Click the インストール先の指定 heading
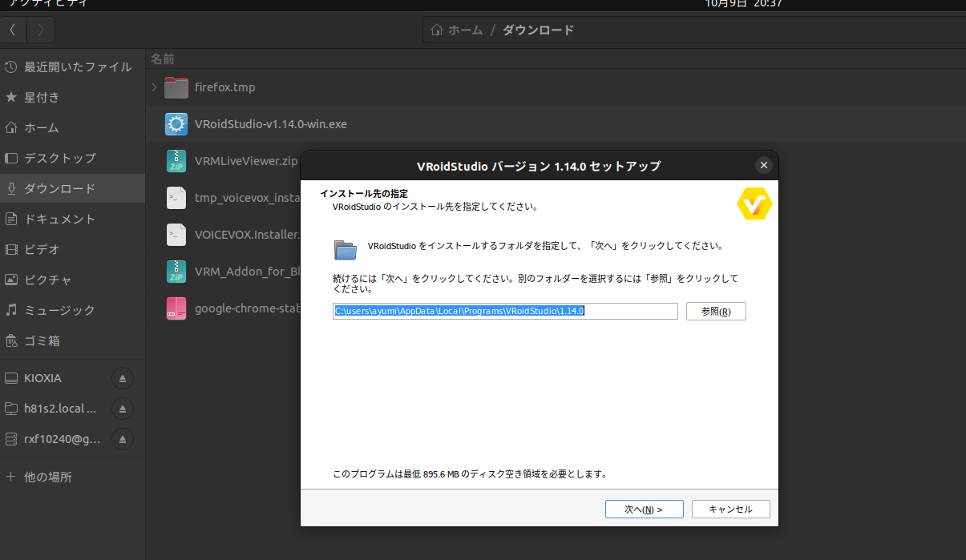This screenshot has height=560, width=966. (364, 194)
